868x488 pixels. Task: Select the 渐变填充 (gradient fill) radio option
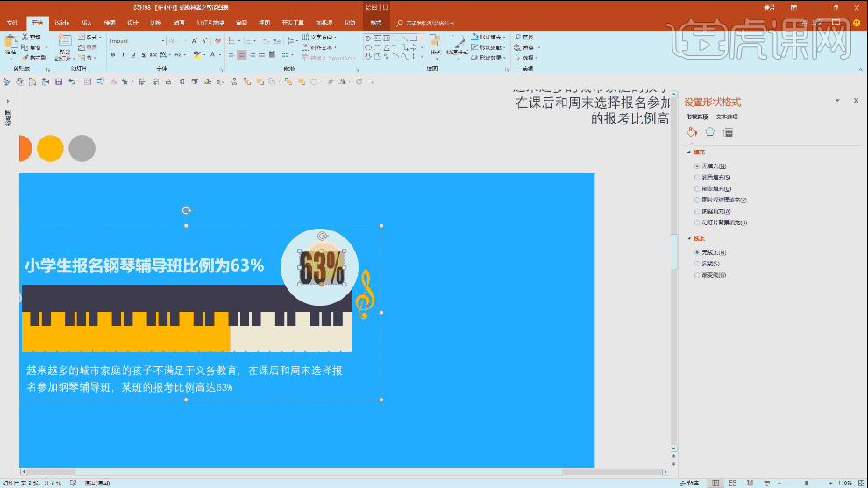(x=697, y=188)
